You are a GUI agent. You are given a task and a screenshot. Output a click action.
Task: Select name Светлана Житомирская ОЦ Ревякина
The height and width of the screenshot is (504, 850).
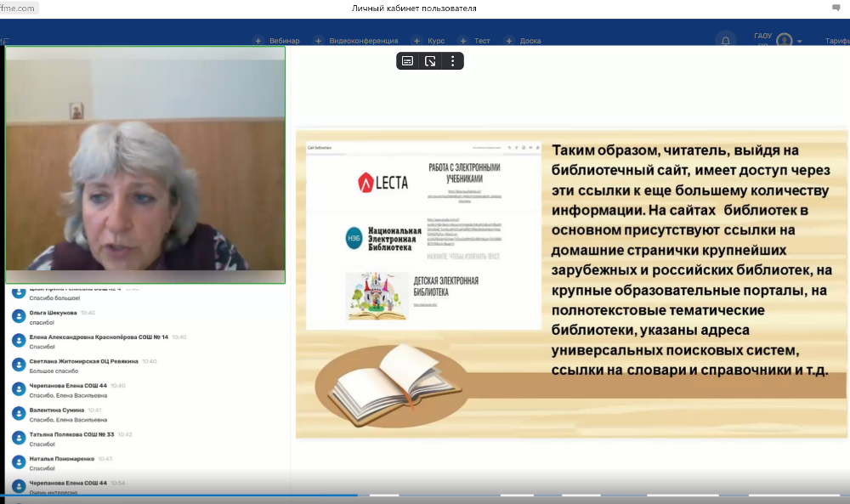(x=84, y=361)
